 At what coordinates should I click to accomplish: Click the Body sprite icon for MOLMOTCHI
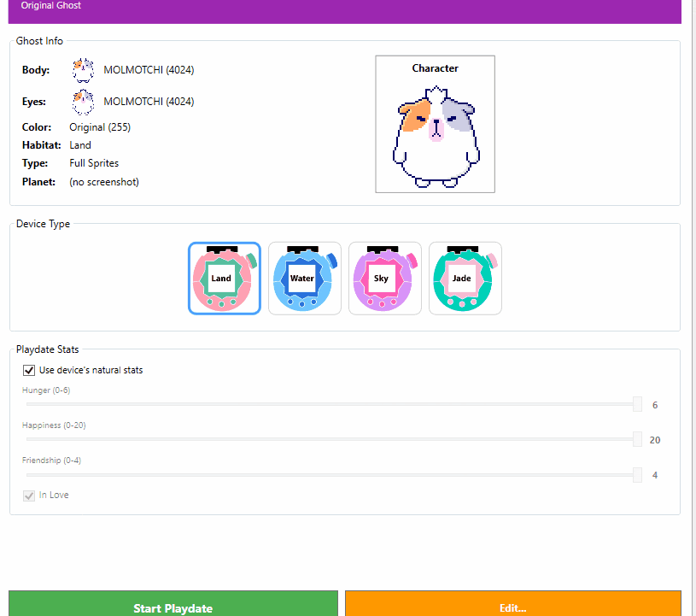coord(83,69)
